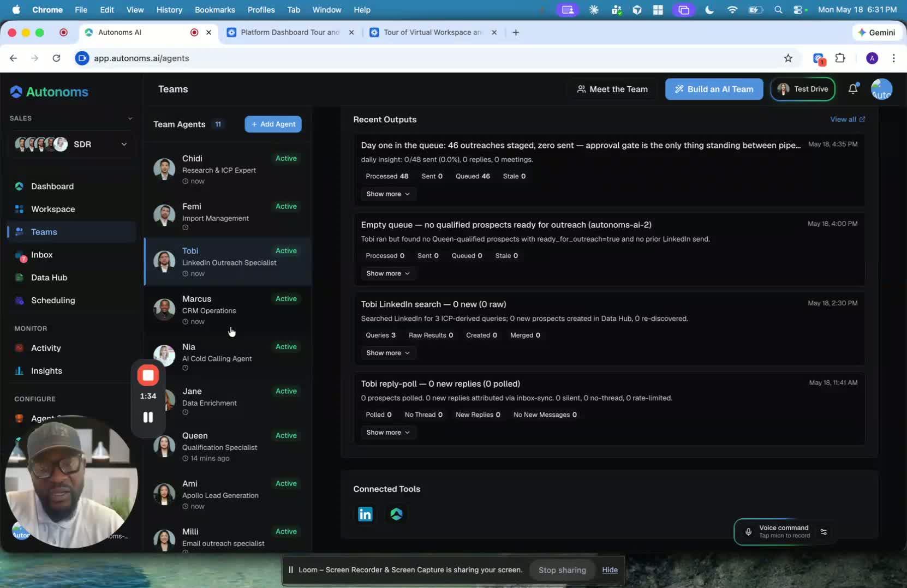Screen dimensions: 907x588
Task: Select agent Jane, Data Enrichment
Action: coord(228,401)
